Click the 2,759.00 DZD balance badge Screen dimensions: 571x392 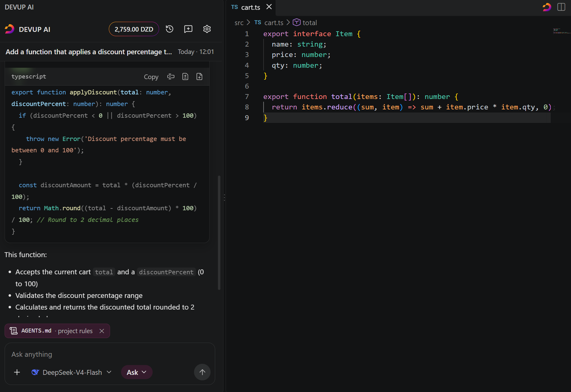(x=134, y=29)
